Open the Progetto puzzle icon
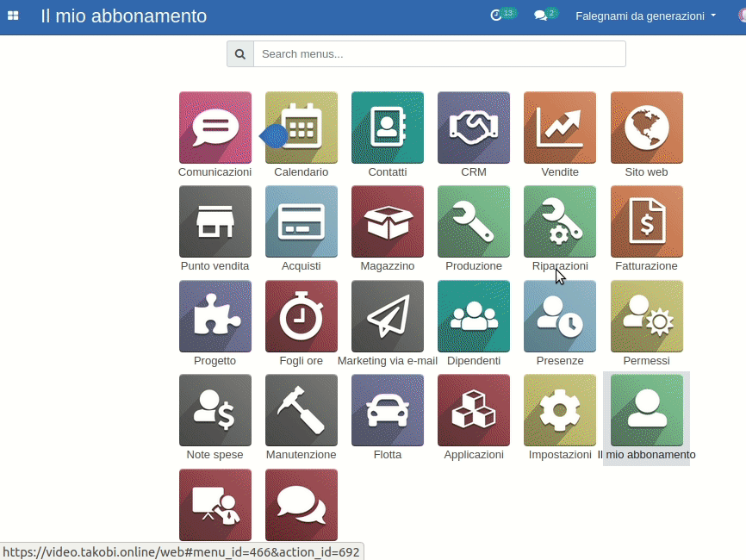Viewport: 746px width, 560px height. [215, 316]
